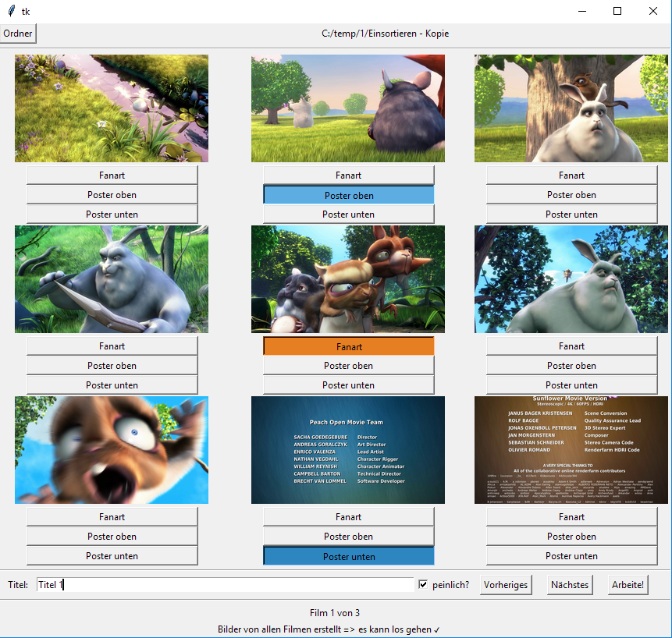
Task: Click the folder path C:/temp/1/Einsortieren - Kopie
Action: click(386, 34)
